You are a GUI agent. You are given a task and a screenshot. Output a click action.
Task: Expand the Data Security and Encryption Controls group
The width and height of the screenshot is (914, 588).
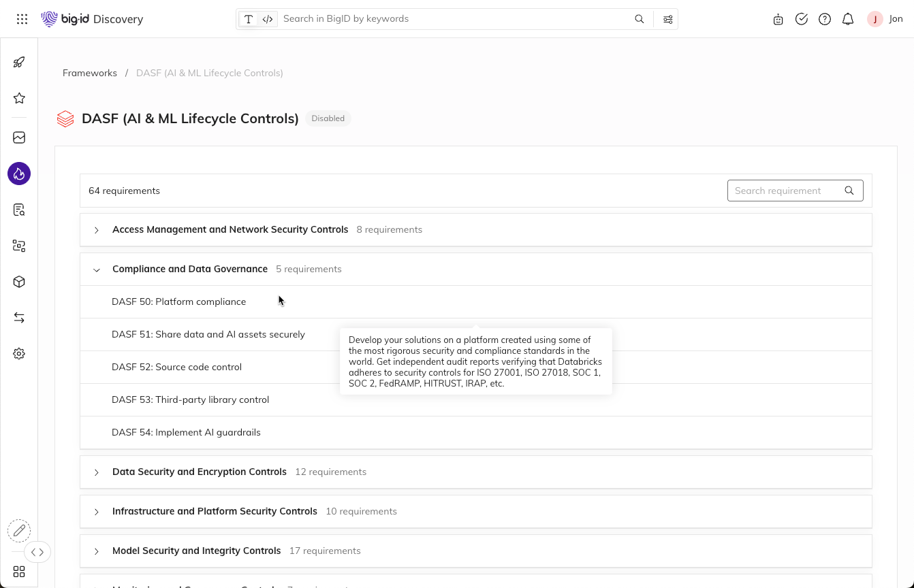coord(96,472)
